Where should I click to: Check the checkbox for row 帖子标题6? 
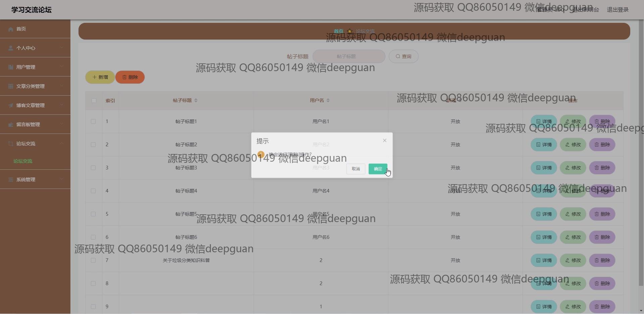pyautogui.click(x=93, y=237)
